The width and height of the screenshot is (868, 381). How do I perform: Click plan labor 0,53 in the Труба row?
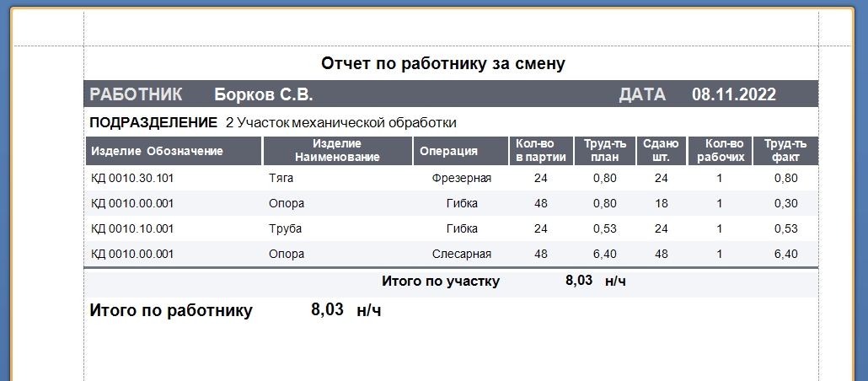pos(604,228)
